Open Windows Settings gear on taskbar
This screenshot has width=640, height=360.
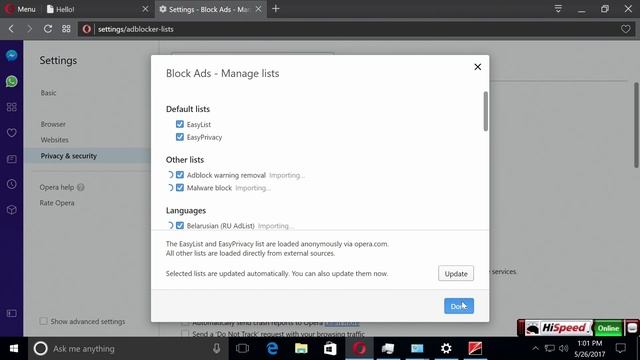446,349
